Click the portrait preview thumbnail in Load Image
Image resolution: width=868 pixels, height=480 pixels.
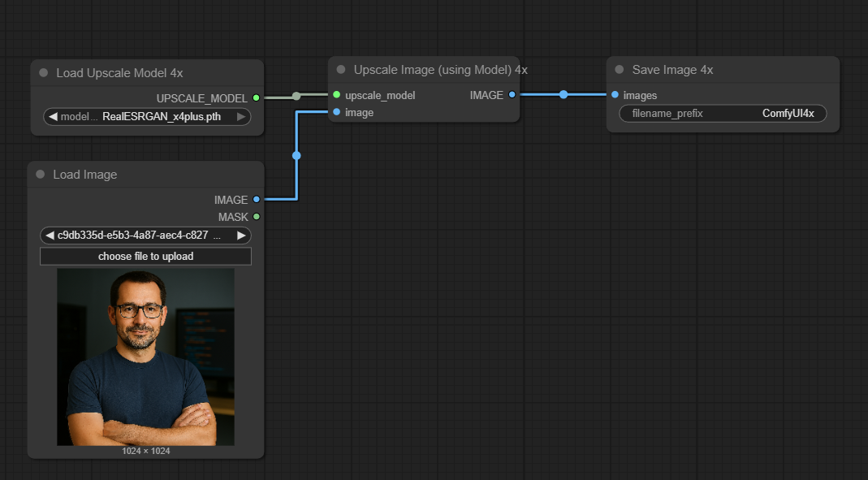click(145, 357)
